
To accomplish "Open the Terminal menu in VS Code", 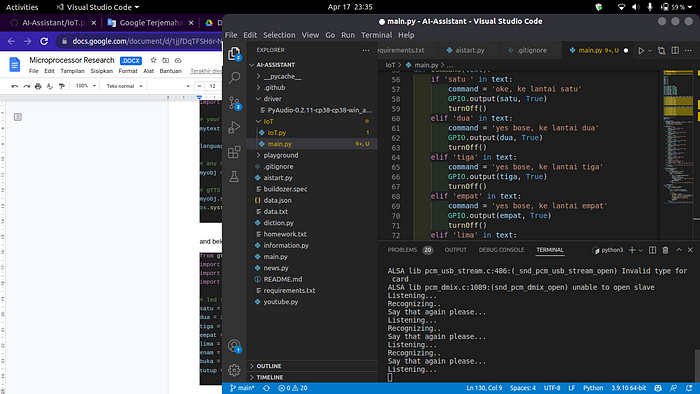I will tap(376, 35).
